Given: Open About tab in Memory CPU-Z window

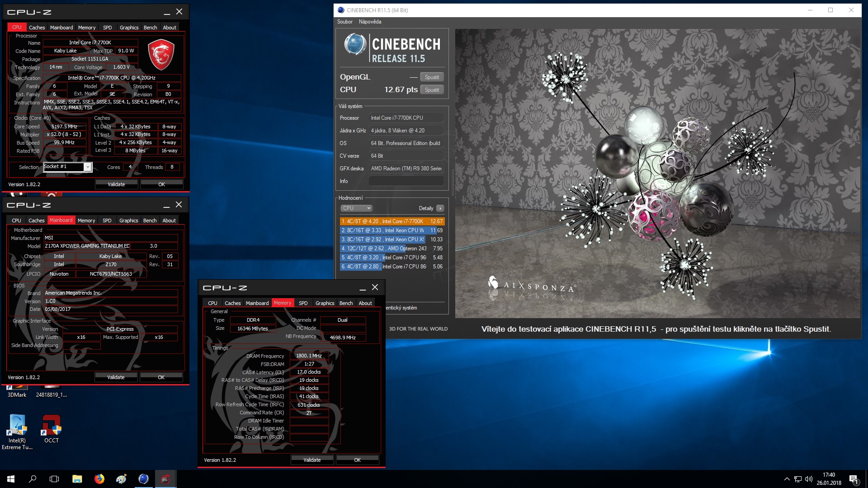Looking at the screenshot, I should coord(365,303).
